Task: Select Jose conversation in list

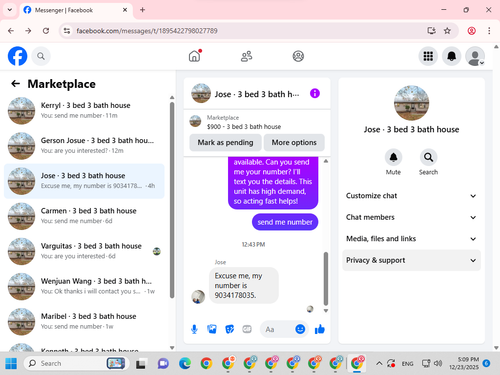Action: (84, 181)
